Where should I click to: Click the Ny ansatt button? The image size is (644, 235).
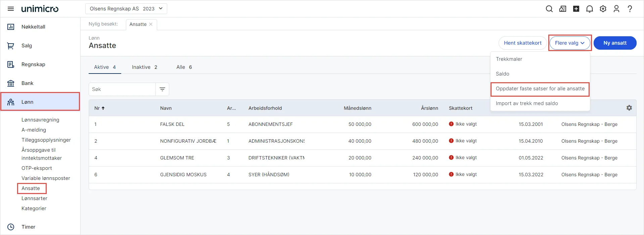[615, 43]
